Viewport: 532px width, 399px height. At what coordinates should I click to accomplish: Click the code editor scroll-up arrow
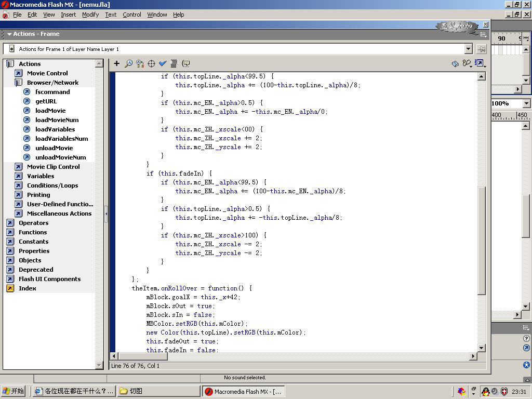tap(482, 76)
